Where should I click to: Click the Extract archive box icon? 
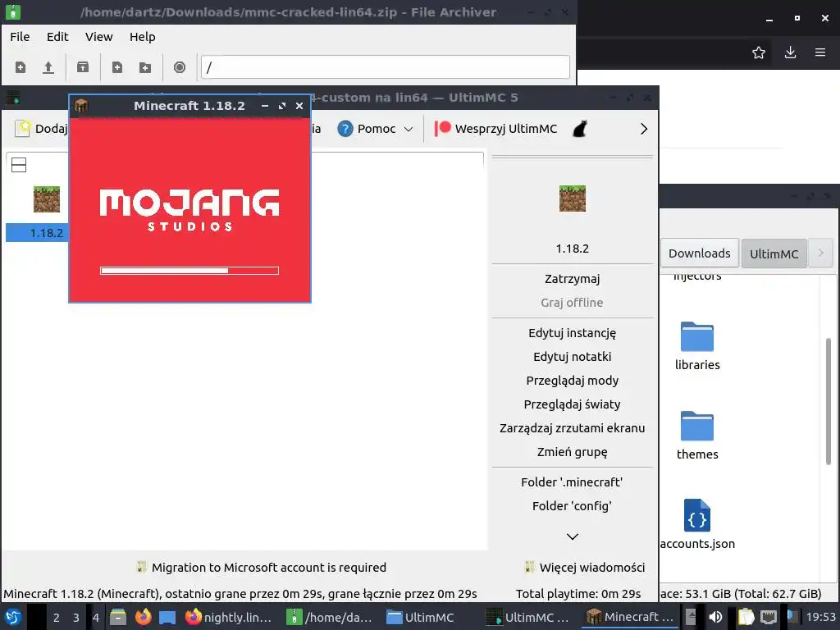point(83,67)
